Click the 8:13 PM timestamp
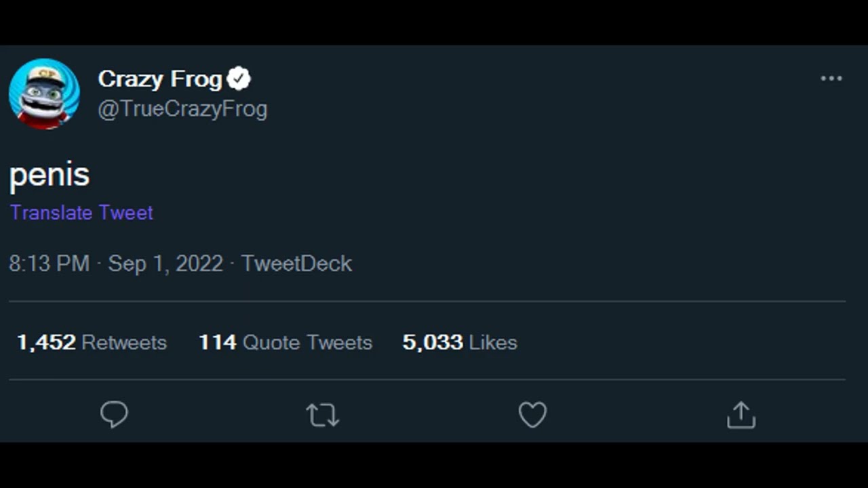The width and height of the screenshot is (868, 488). (x=49, y=264)
